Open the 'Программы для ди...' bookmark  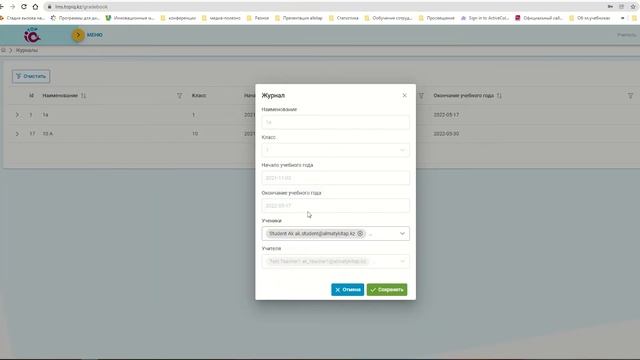[75, 18]
